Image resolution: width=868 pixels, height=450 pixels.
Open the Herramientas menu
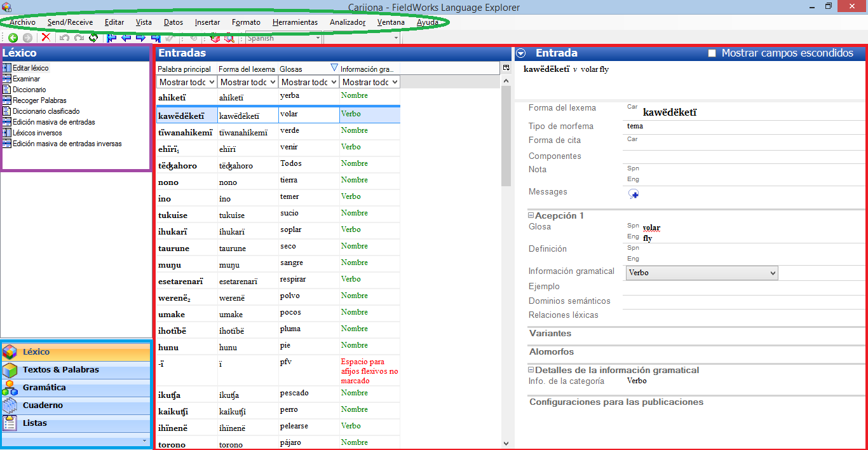coord(295,22)
